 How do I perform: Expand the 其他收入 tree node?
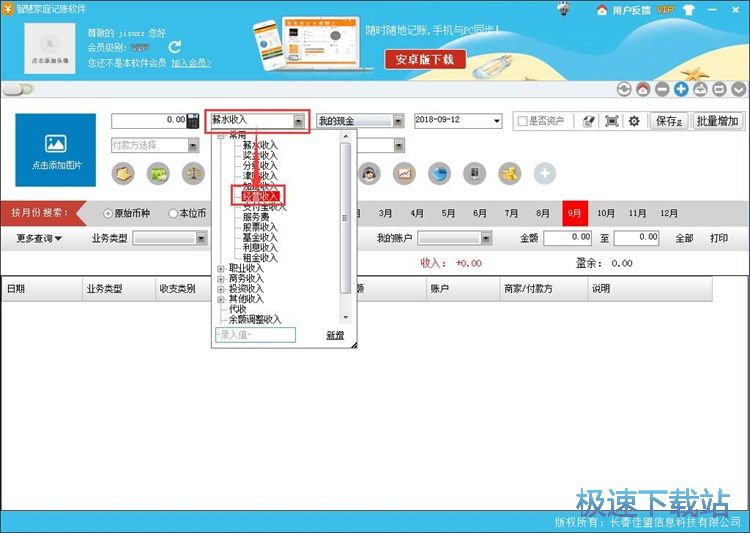221,300
